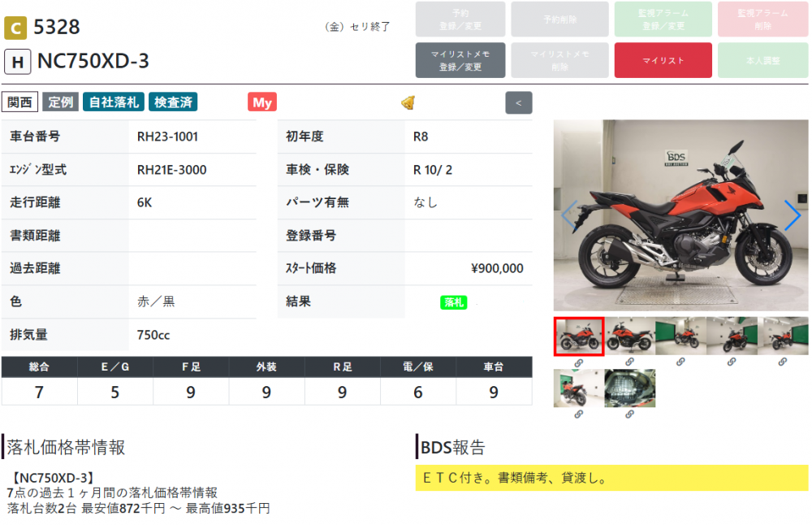The width and height of the screenshot is (812, 525).
Task: Click the red My badge
Action: pos(262,102)
